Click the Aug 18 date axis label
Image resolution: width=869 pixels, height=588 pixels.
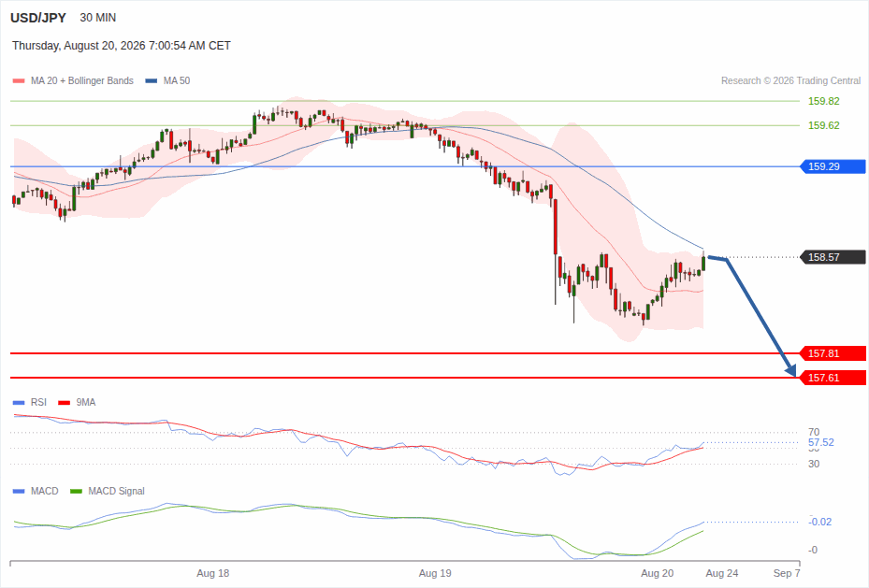tap(213, 574)
